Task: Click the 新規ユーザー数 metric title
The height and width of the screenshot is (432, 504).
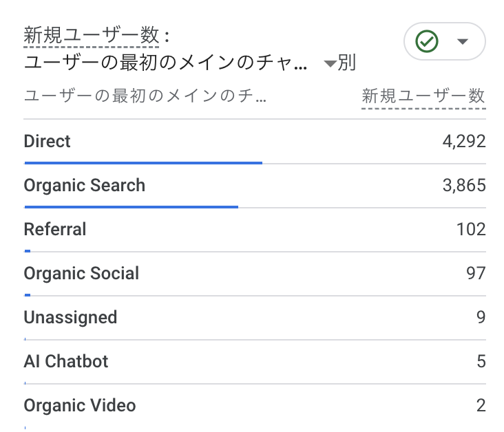Action: tap(91, 34)
